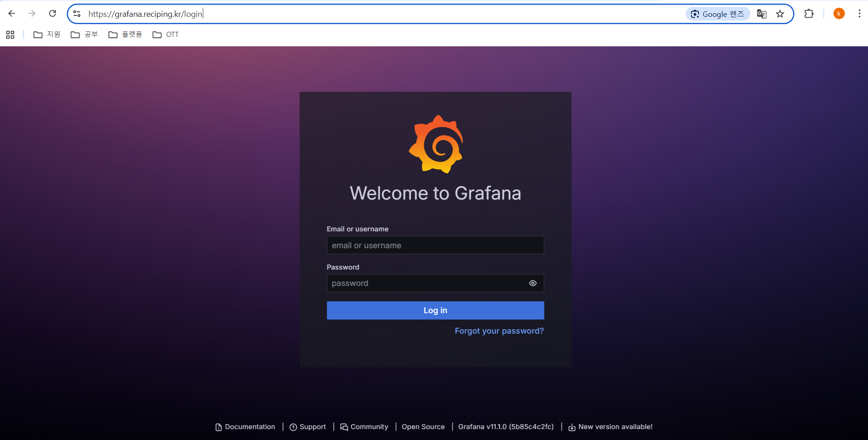868x440 pixels.
Task: Click the Welcome to Grafana heading
Action: click(x=435, y=194)
